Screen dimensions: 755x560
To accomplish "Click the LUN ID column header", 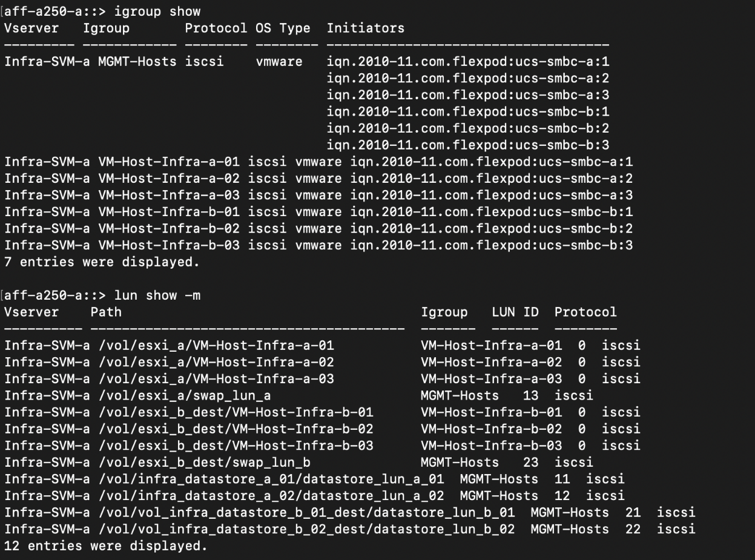I will coord(515,312).
